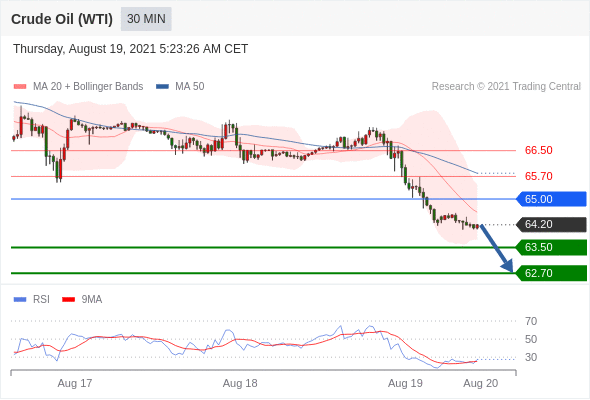Click the green 63.50 support price tag

tap(551, 247)
